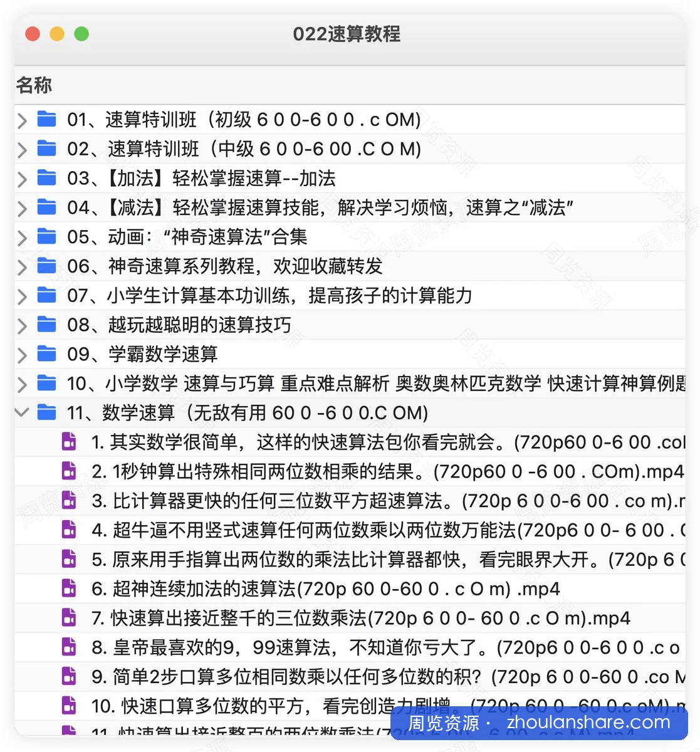
Task: Click folder icon of 05、动画 row
Action: click(x=47, y=236)
